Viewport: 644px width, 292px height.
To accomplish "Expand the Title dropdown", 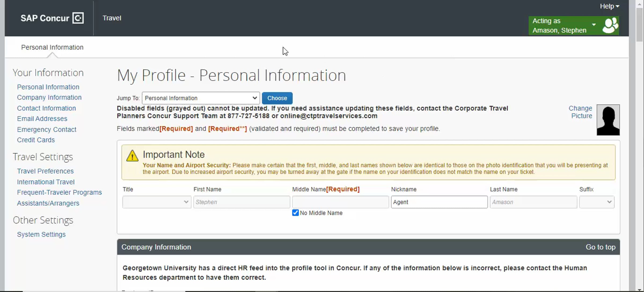I will click(x=157, y=202).
